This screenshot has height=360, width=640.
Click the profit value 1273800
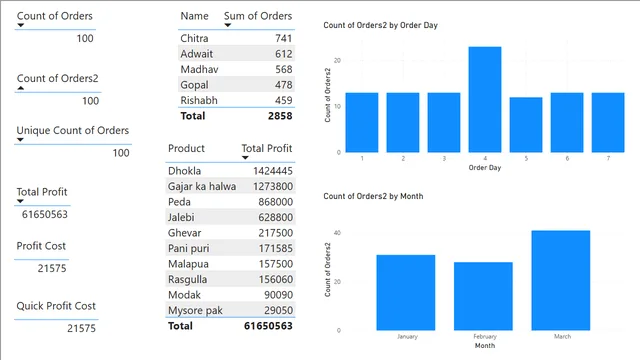pos(273,186)
